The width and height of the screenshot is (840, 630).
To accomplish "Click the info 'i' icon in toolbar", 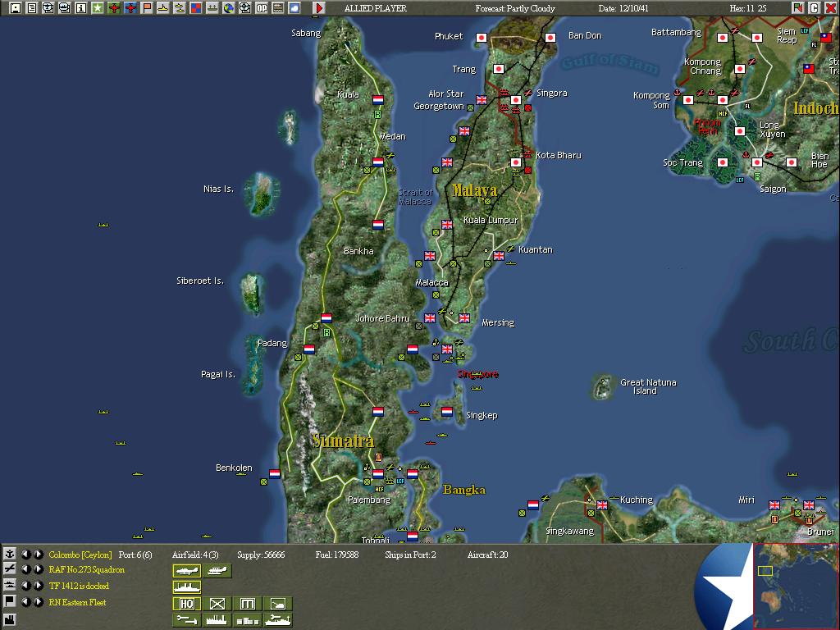I will [81, 8].
